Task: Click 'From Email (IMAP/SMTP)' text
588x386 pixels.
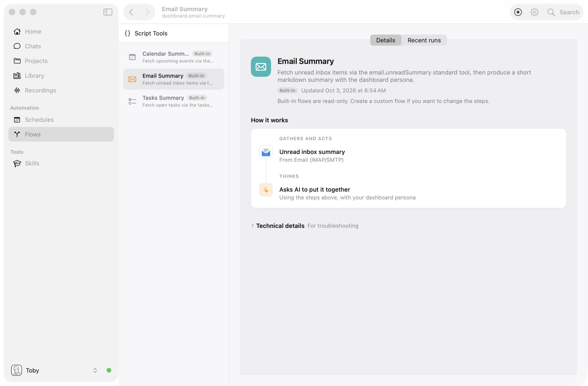Action: pyautogui.click(x=311, y=160)
